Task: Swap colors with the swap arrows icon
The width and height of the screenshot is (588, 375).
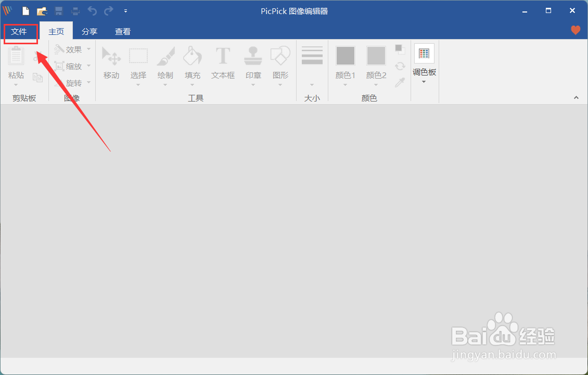Action: (x=400, y=66)
